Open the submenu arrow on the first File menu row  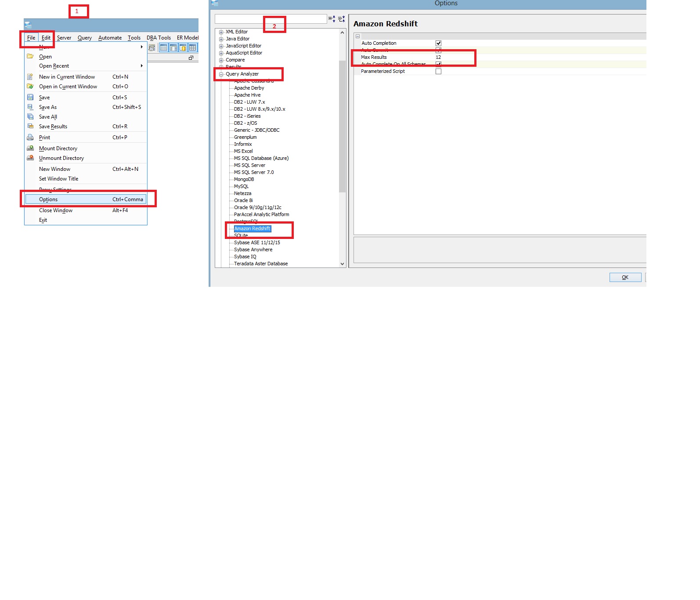141,47
